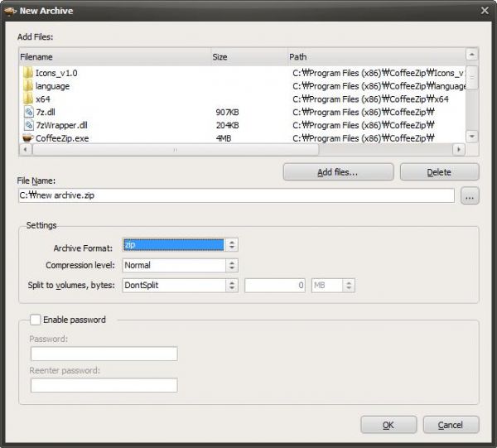This screenshot has height=448, width=497.
Task: Click the Reenter password input field
Action: coord(104,385)
